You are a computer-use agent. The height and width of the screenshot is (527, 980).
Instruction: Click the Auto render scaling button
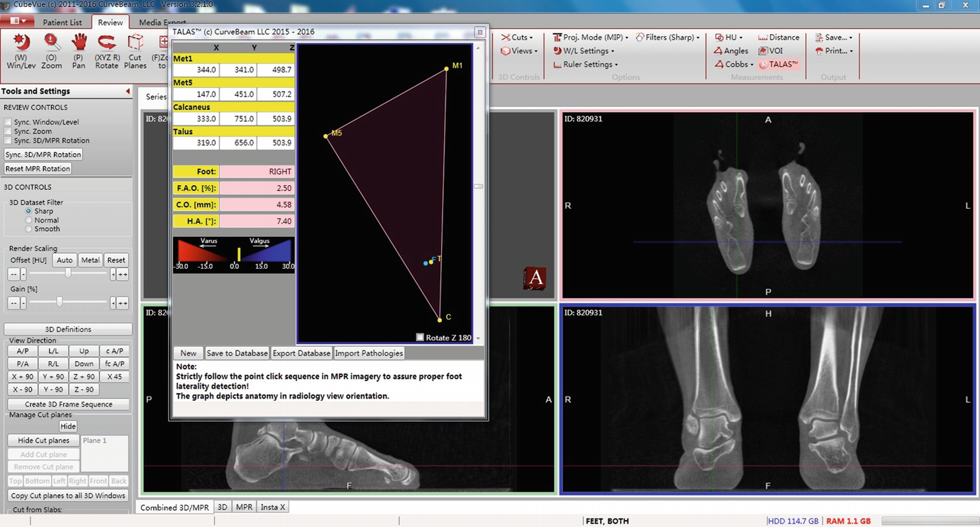coord(65,260)
